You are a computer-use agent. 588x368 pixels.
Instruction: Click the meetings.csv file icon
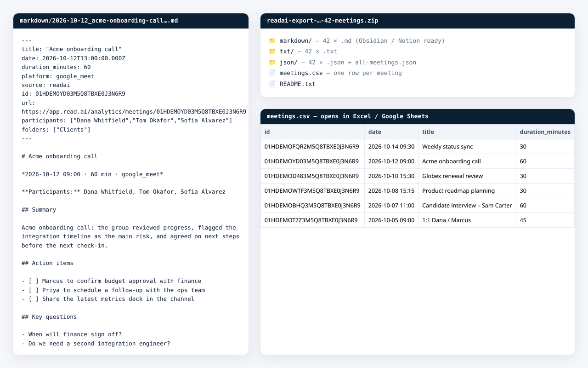272,73
